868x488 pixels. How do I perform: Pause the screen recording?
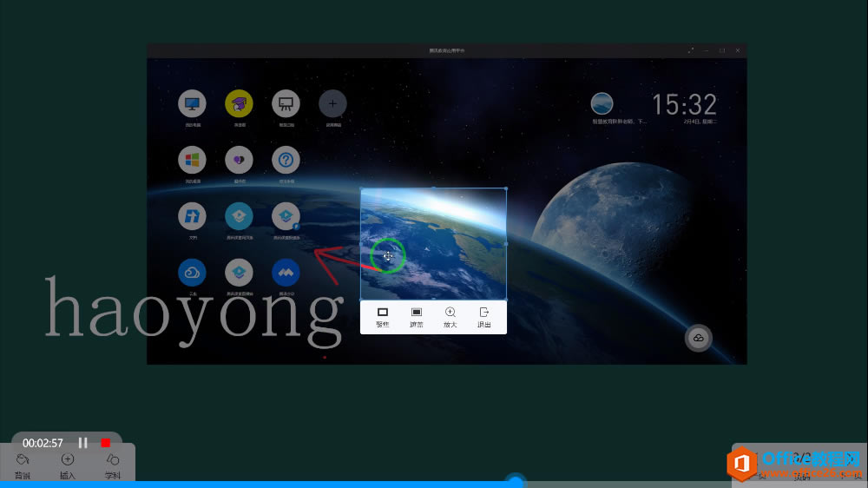click(x=83, y=443)
